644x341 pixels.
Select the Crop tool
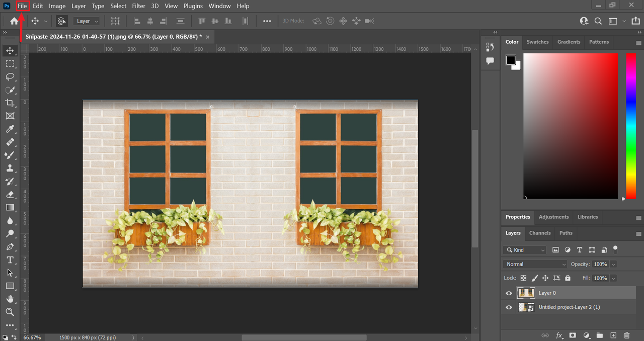10,103
